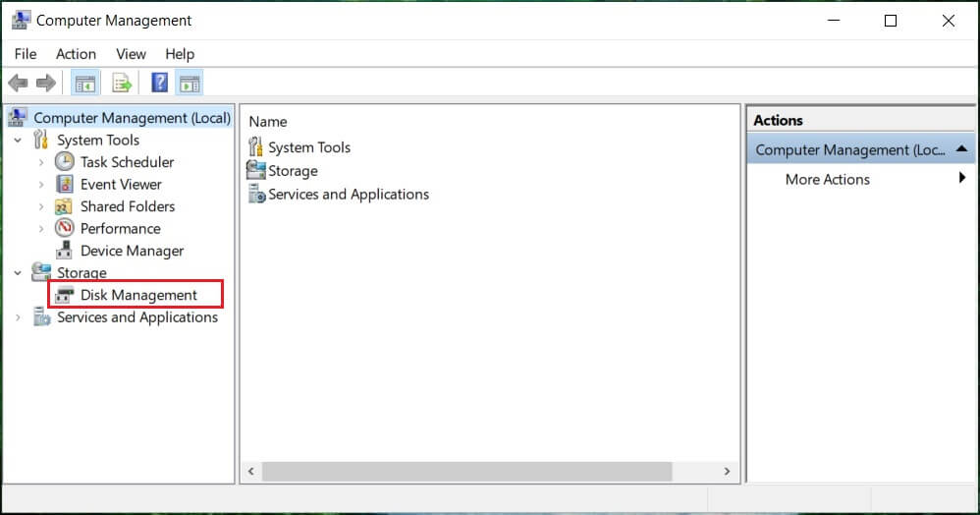This screenshot has height=515, width=980.
Task: Open the View menu
Action: click(131, 54)
